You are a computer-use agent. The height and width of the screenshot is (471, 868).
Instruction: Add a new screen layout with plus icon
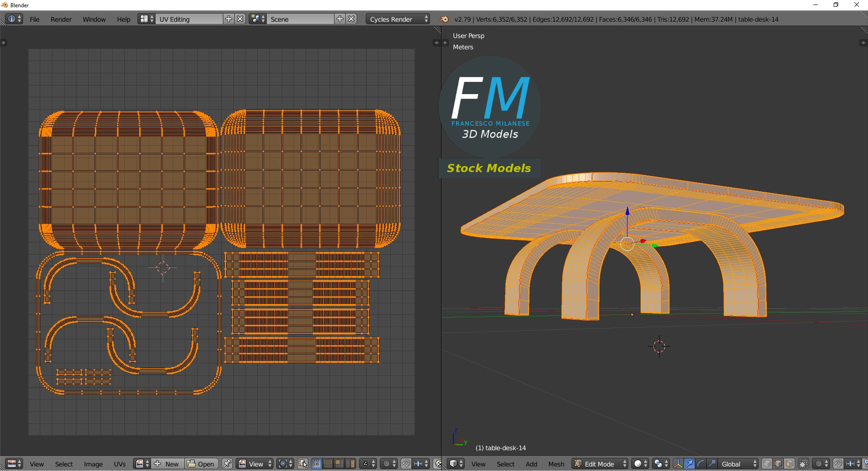pyautogui.click(x=229, y=19)
